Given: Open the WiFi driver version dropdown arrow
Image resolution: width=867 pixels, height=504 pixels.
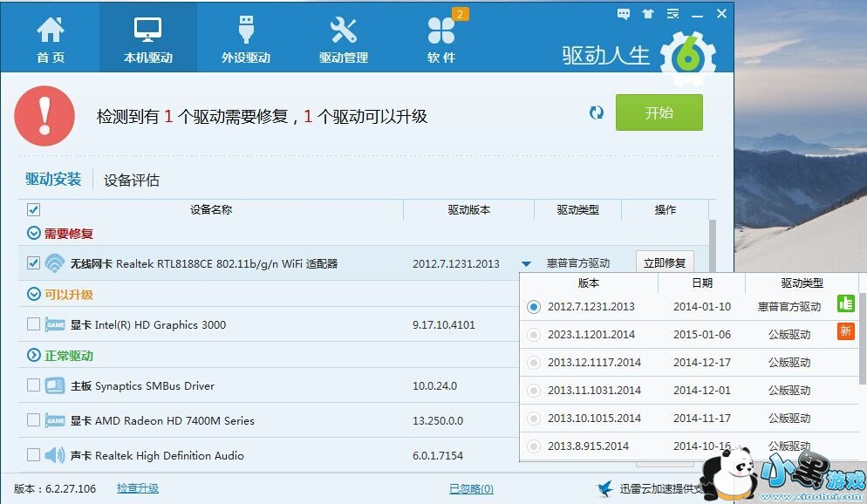Looking at the screenshot, I should (526, 263).
